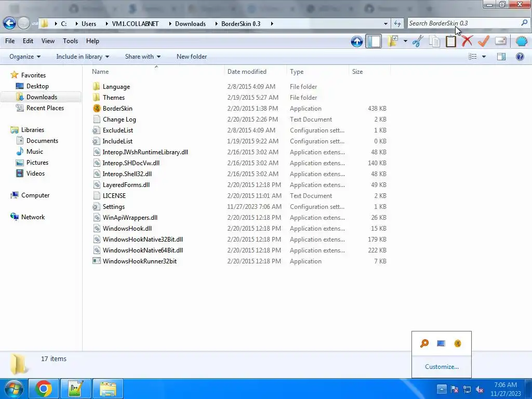Open the Organize dropdown
This screenshot has width=532, height=399.
tap(25, 57)
